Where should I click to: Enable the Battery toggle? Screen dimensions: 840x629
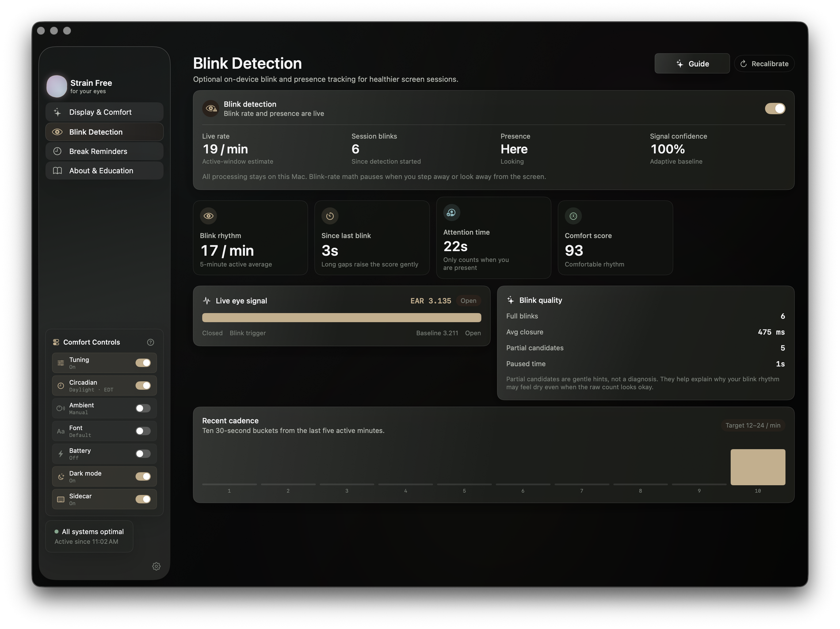pyautogui.click(x=143, y=454)
